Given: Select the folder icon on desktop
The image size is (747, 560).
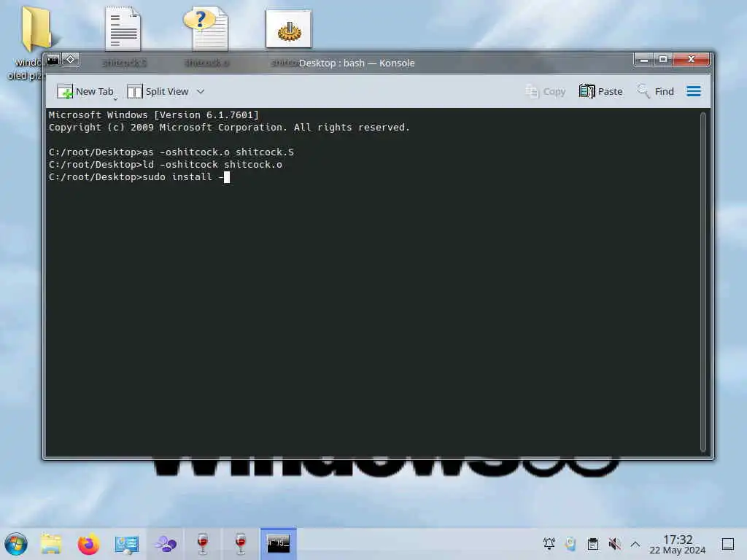Looking at the screenshot, I should [x=36, y=28].
